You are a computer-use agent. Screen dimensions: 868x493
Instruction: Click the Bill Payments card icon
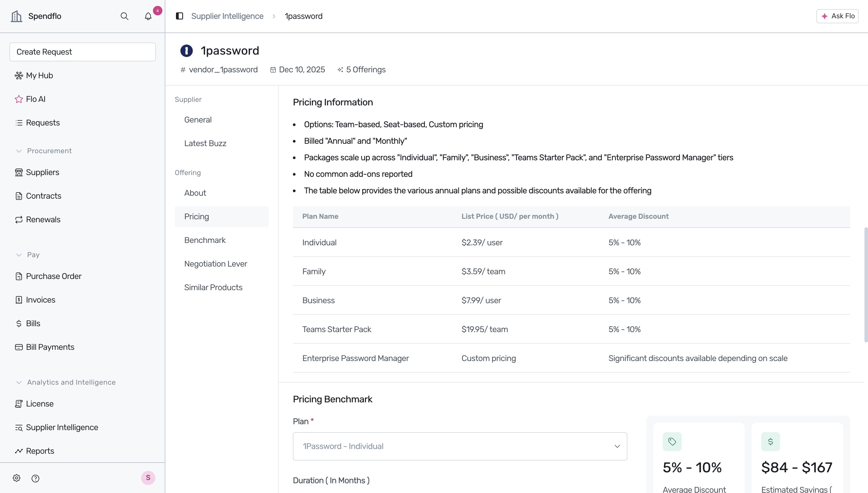[19, 347]
